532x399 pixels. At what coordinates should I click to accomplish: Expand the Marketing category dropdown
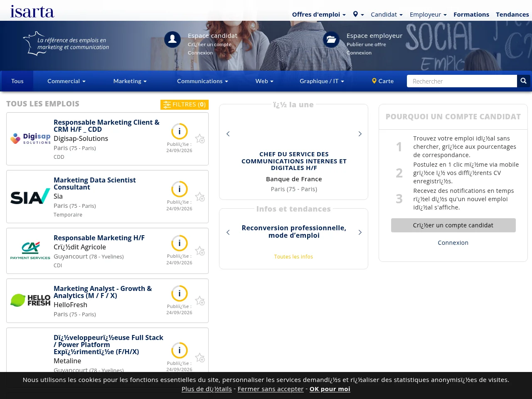coord(130,81)
